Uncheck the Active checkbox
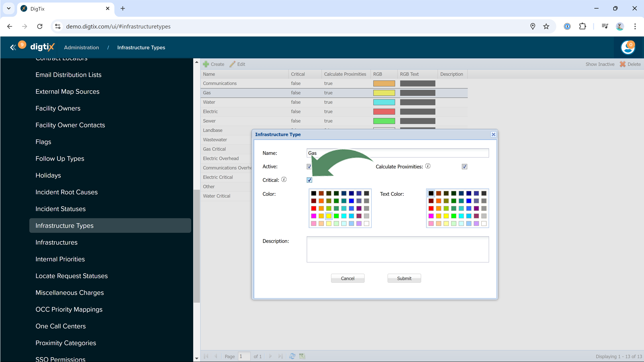 point(309,167)
